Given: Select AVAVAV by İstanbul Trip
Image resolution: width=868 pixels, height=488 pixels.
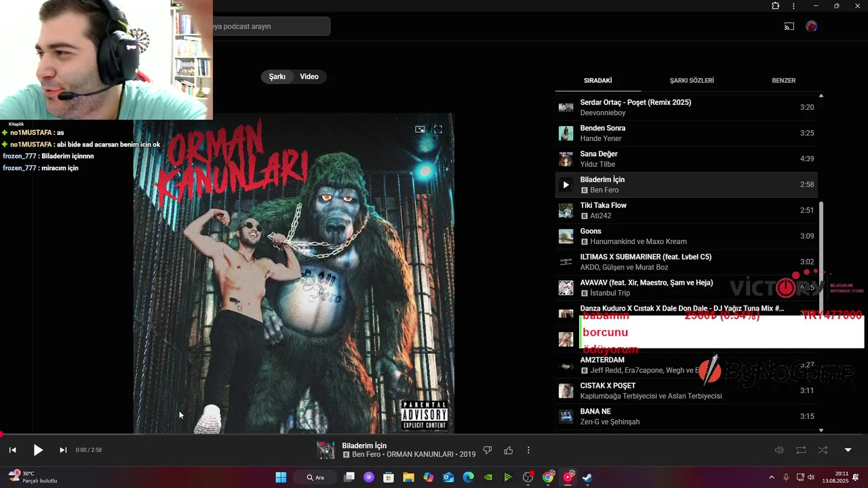Looking at the screenshot, I should (686, 287).
